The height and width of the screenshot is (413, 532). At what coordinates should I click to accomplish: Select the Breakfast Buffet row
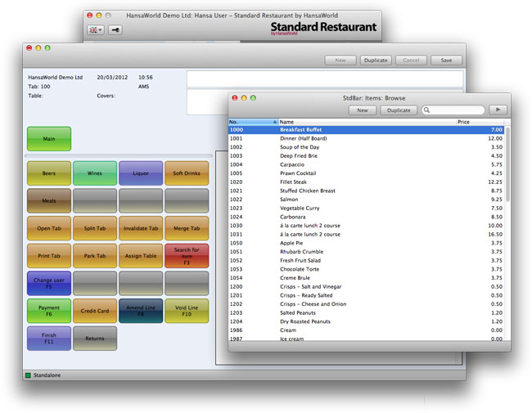(x=367, y=129)
